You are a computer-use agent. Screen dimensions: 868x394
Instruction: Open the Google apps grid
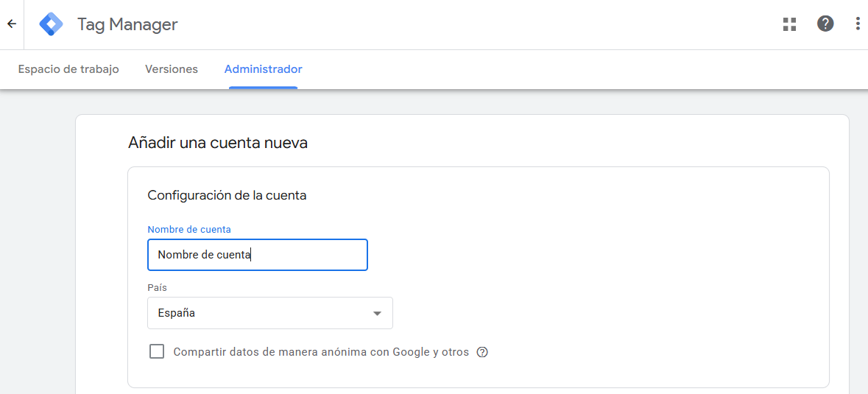click(x=789, y=24)
